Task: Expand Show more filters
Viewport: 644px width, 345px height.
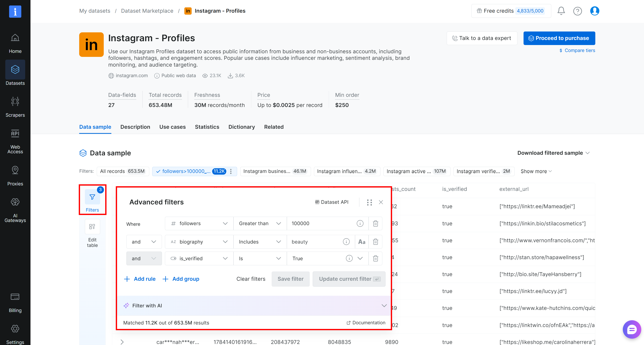Action: click(x=536, y=171)
